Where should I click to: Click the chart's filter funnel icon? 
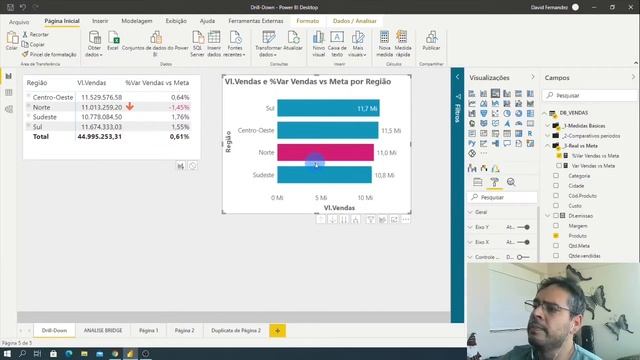[371, 220]
